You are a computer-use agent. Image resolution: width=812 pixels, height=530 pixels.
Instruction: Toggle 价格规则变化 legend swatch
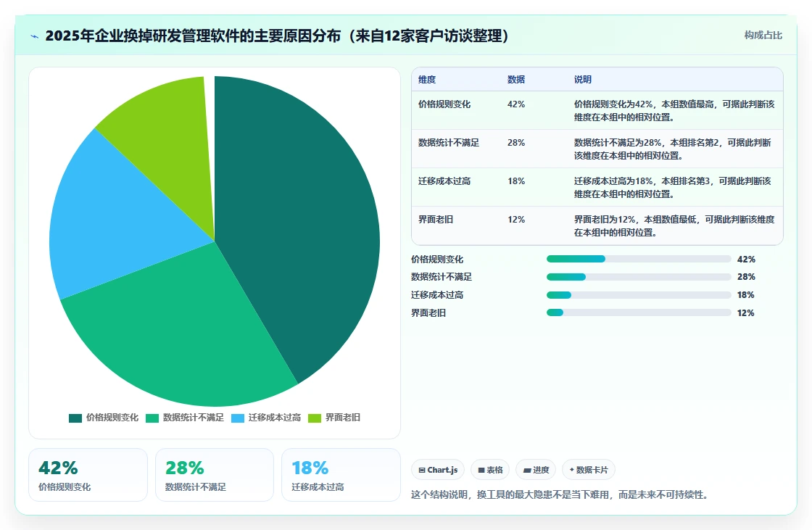75,418
